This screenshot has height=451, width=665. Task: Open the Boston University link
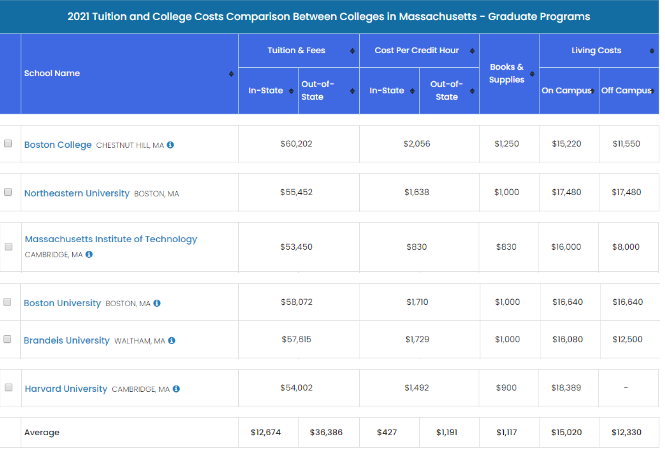tap(62, 303)
